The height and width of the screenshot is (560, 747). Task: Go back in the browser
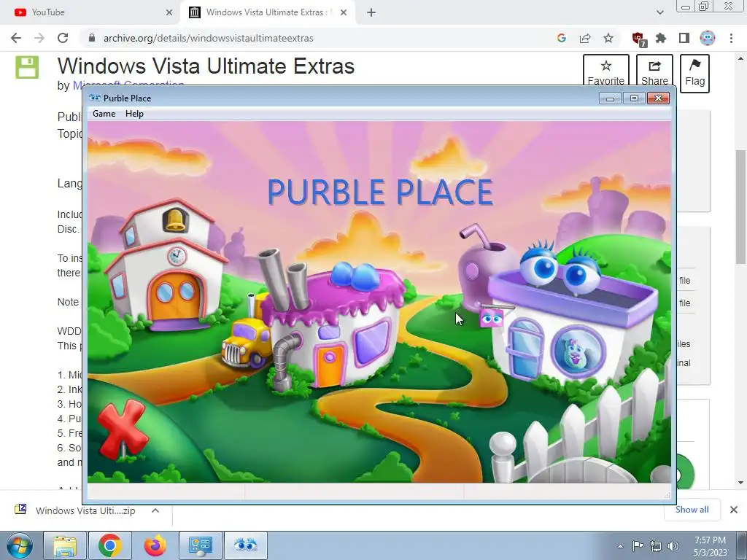pos(16,38)
